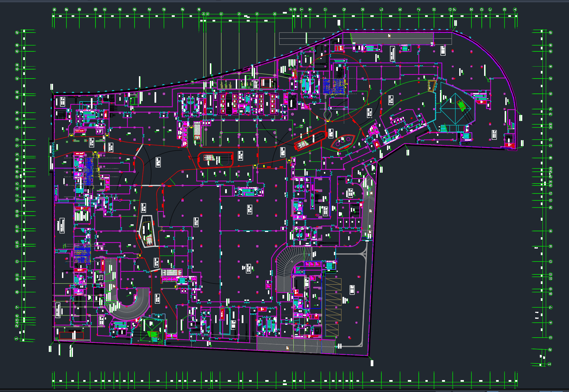
Task: Select grid bubble 47 on right axis
Action: [x=551, y=32]
